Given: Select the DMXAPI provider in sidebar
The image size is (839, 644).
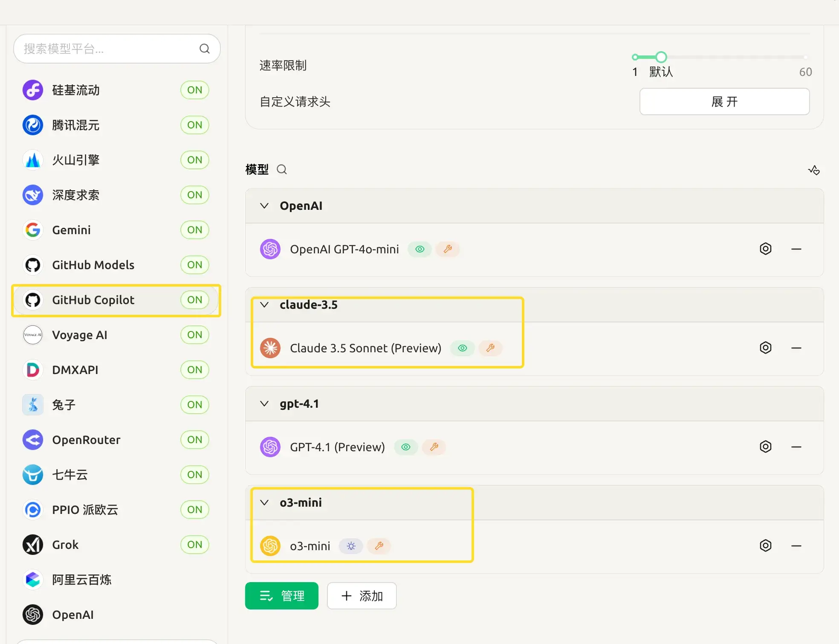Looking at the screenshot, I should tap(75, 370).
